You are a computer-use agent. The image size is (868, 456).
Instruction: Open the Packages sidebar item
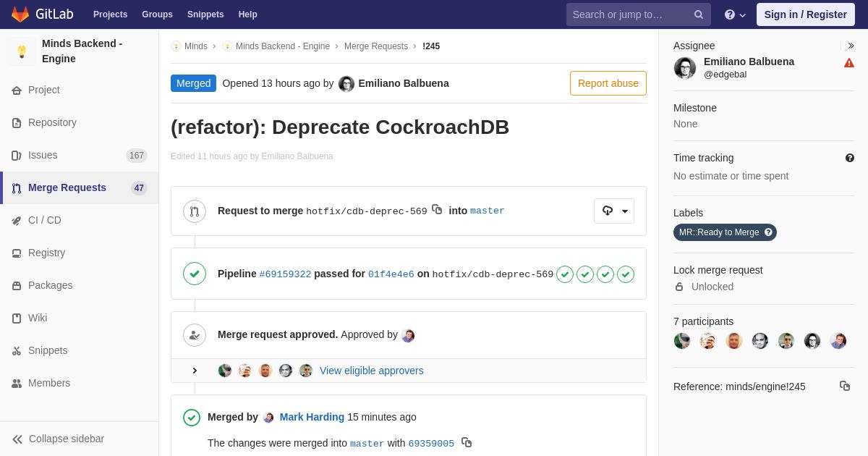coord(80,285)
